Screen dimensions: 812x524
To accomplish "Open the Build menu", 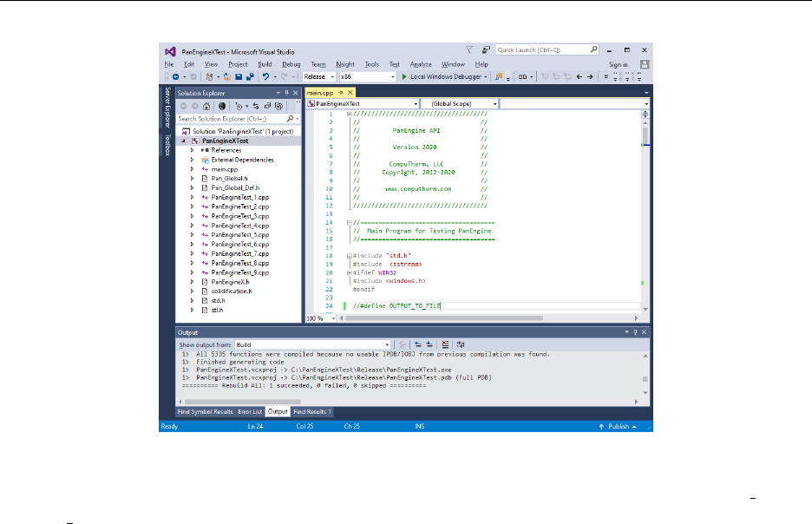I will pos(265,64).
